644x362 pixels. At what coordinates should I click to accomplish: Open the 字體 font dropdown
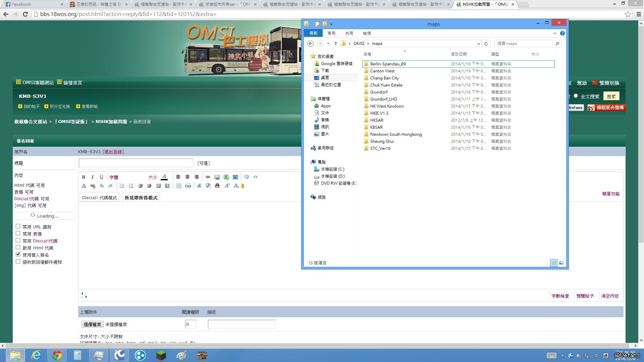click(114, 177)
